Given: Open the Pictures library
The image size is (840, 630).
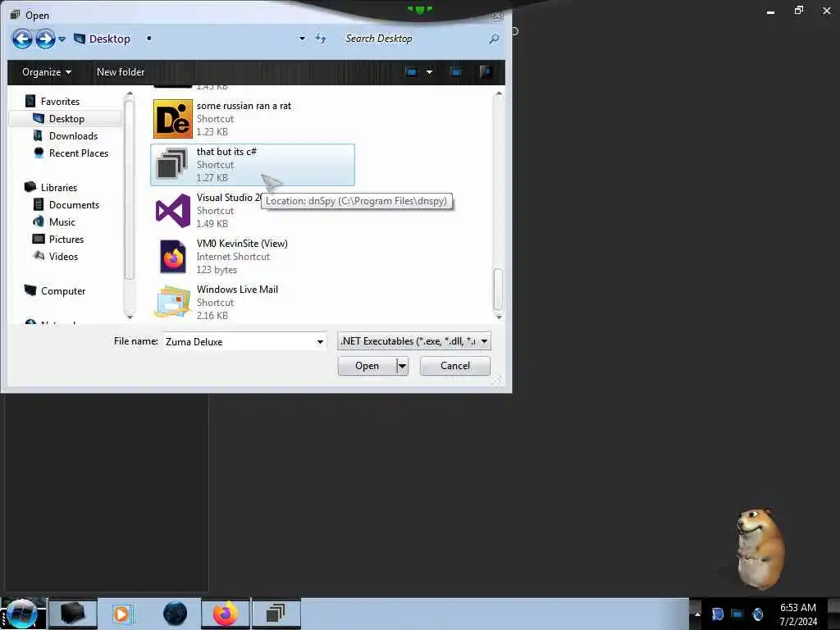Looking at the screenshot, I should point(66,239).
